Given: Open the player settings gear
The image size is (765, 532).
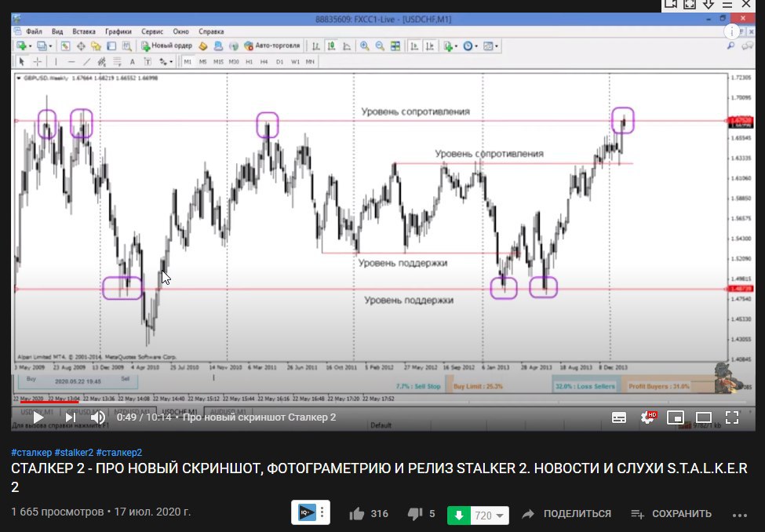Looking at the screenshot, I should 648,417.
